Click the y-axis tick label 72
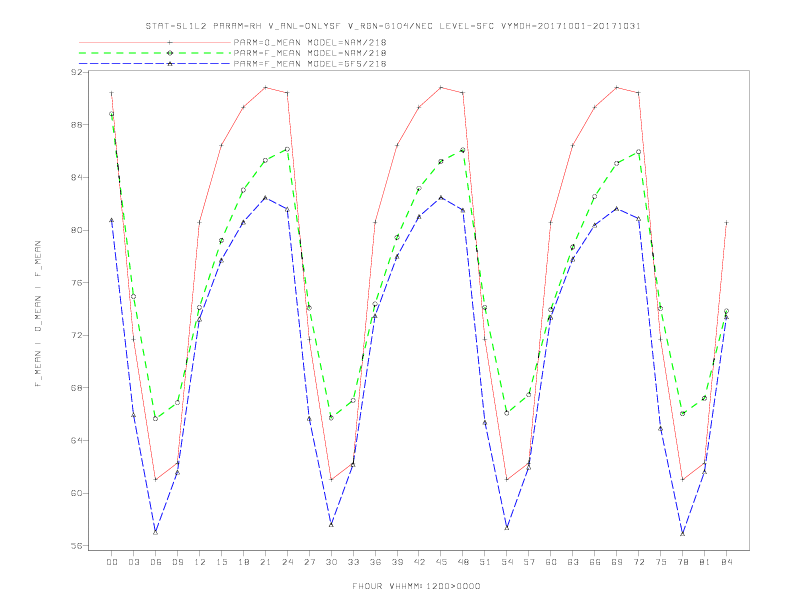The height and width of the screenshot is (612, 792). [76, 335]
